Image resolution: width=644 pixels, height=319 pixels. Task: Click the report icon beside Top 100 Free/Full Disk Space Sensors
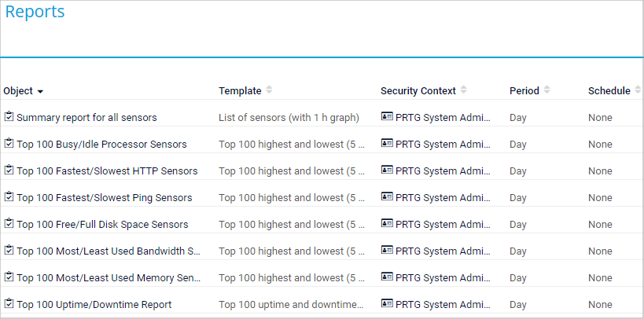pyautogui.click(x=9, y=224)
